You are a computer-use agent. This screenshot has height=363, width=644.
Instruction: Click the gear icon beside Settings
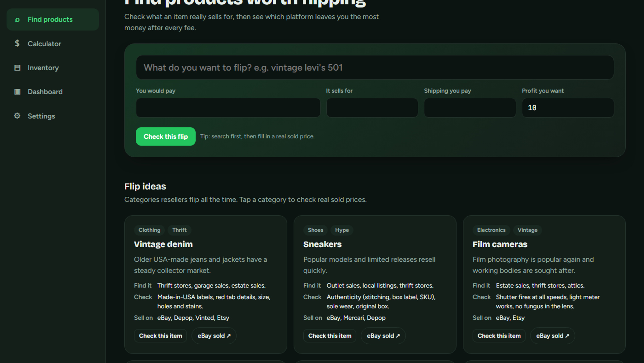point(17,116)
